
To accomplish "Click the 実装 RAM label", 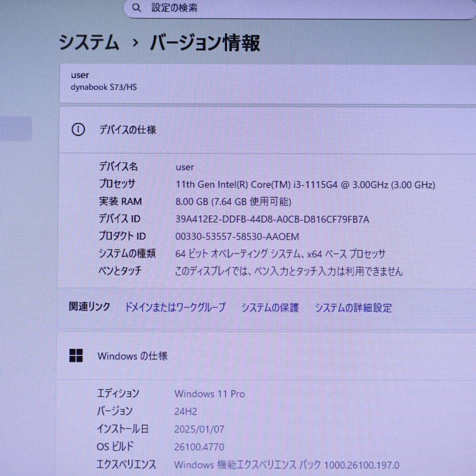I will [x=120, y=201].
